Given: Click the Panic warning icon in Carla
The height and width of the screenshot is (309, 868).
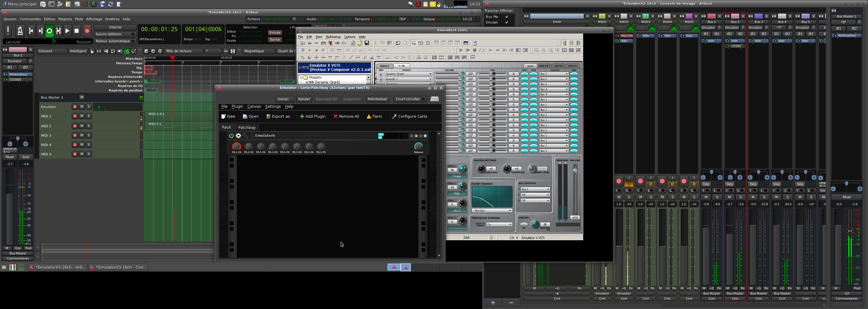Looking at the screenshot, I should (x=369, y=116).
